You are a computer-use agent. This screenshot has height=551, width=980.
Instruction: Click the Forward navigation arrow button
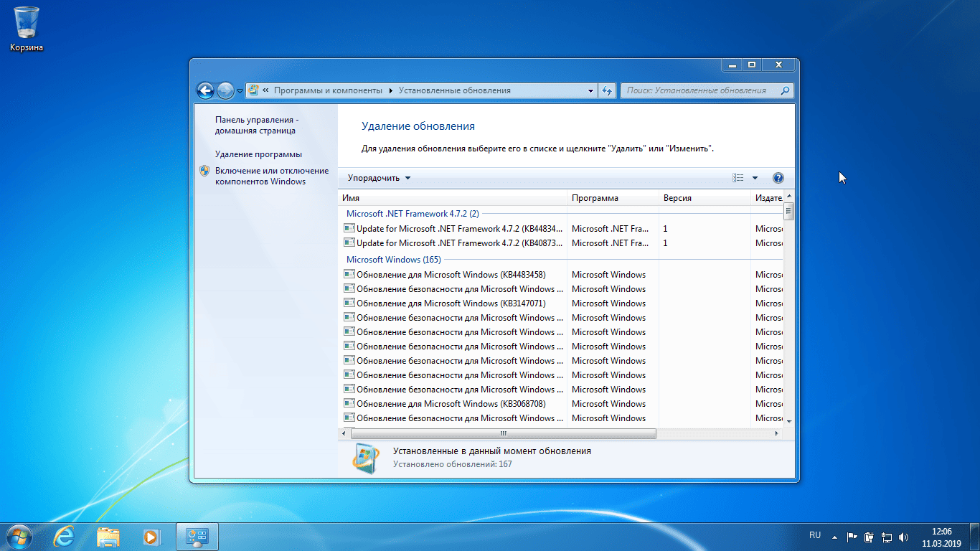coord(225,90)
